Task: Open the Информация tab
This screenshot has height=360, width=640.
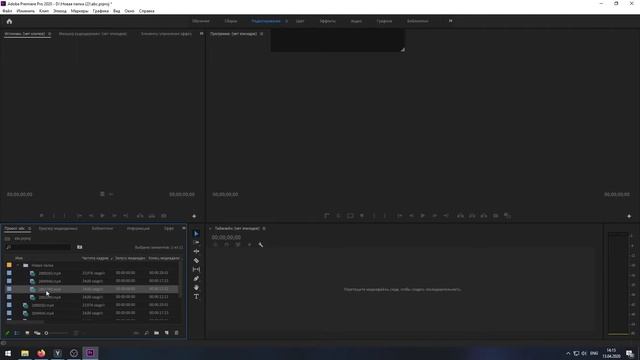Action: pos(138,229)
